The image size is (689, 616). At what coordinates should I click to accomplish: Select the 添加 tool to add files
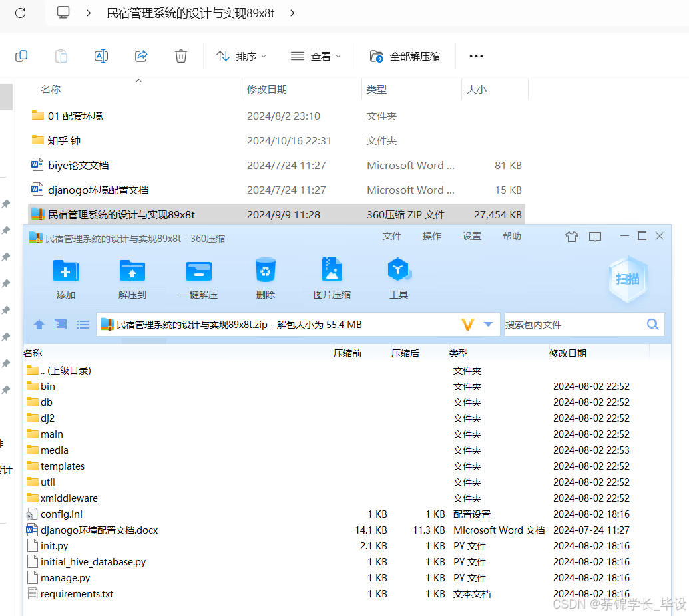pyautogui.click(x=65, y=278)
